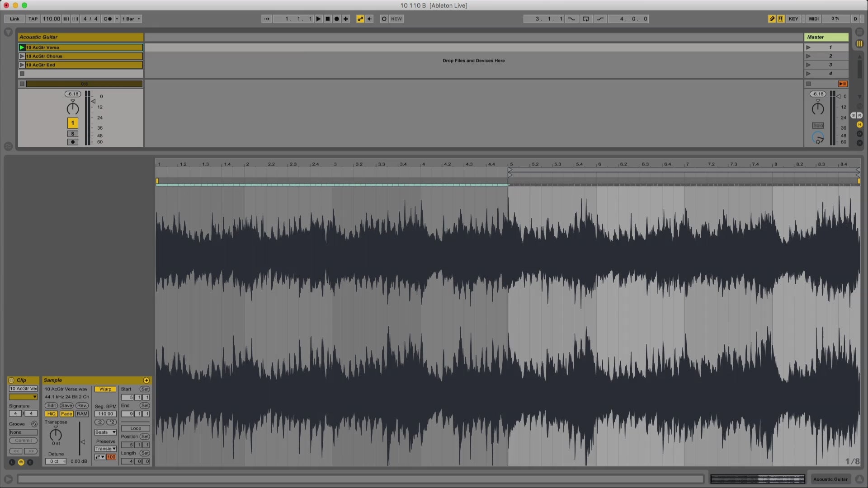The width and height of the screenshot is (868, 488).
Task: Open the 1 Bar quantization menu
Action: [x=131, y=19]
